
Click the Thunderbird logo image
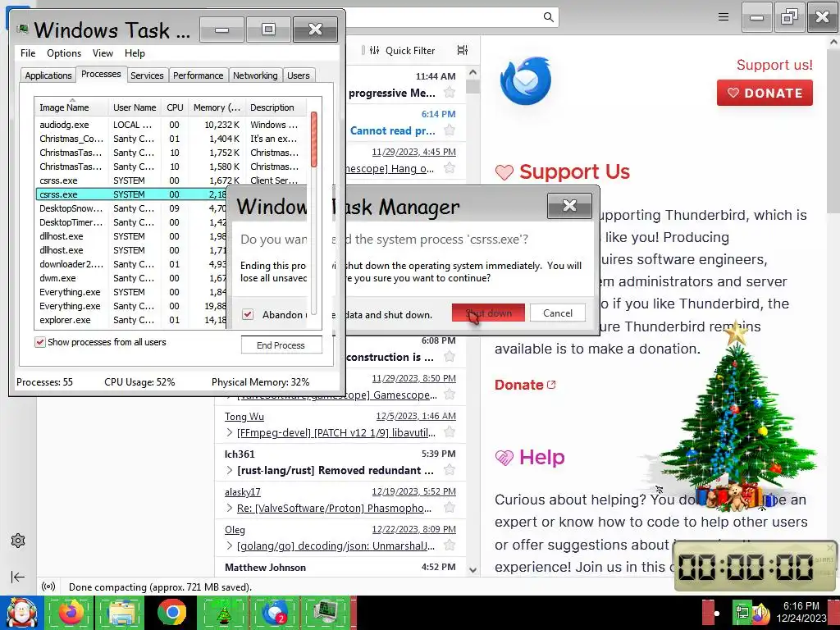click(x=526, y=81)
